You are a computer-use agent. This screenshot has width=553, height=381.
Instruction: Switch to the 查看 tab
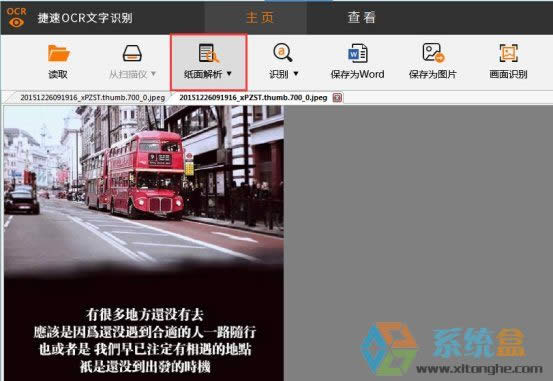click(361, 17)
